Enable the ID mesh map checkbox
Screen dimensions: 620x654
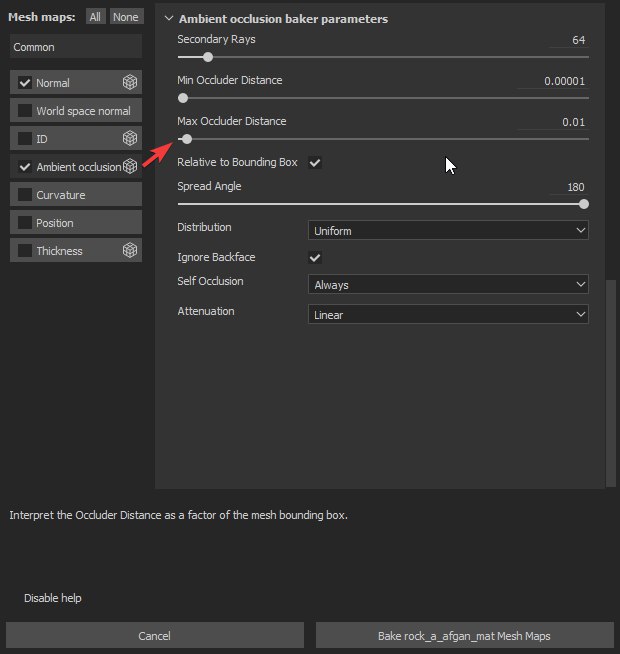[x=25, y=138]
